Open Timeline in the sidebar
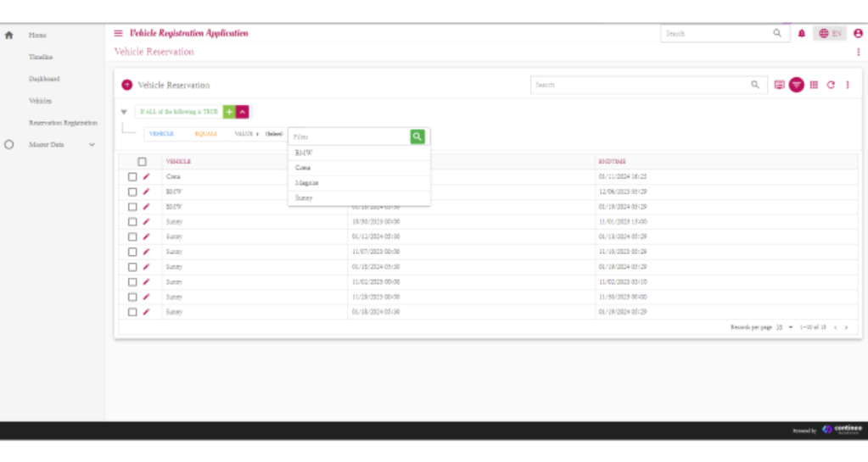The height and width of the screenshot is (462, 868). click(x=41, y=57)
